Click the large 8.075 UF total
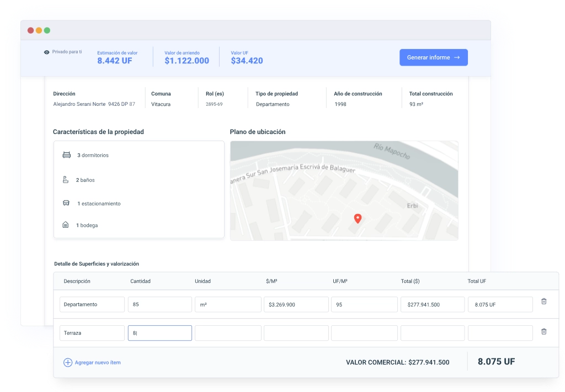This screenshot has width=565, height=392. (x=496, y=362)
